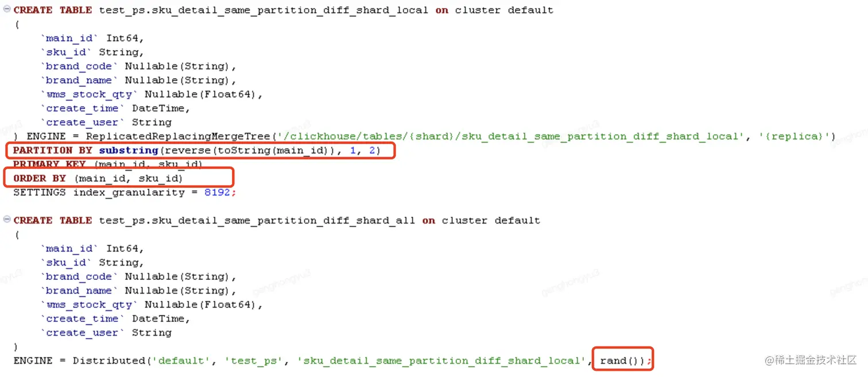Click the first create_time DateTime column
This screenshot has height=377, width=868.
pos(115,108)
